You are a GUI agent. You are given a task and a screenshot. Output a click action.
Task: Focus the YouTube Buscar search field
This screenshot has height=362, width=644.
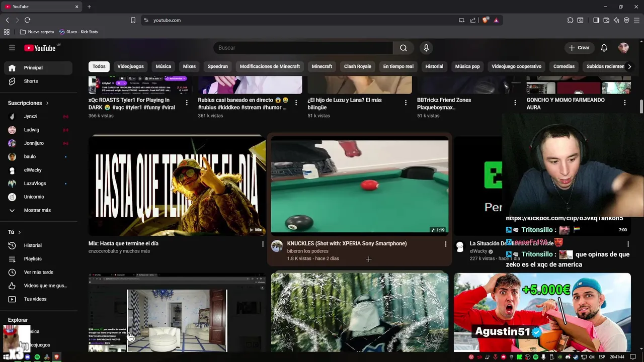click(303, 48)
